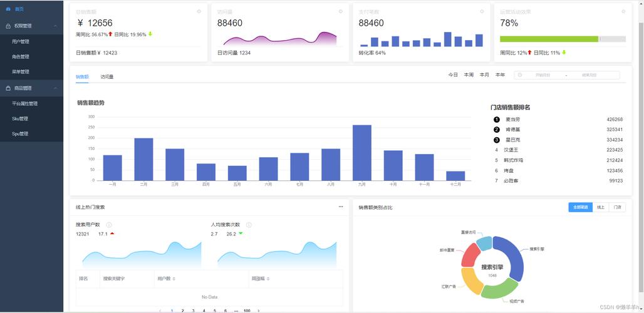Viewport: 644px width, 313px height.
Task: Select the 门店 channel radio button
Action: [618, 207]
